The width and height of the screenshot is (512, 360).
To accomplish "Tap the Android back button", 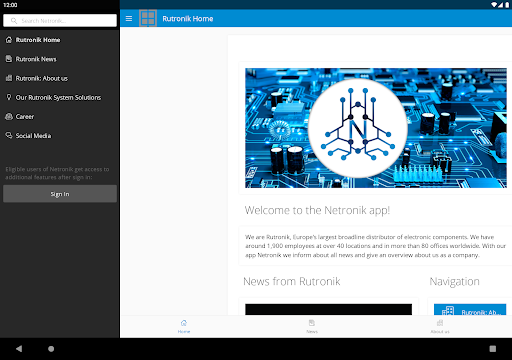I will pos(19,349).
